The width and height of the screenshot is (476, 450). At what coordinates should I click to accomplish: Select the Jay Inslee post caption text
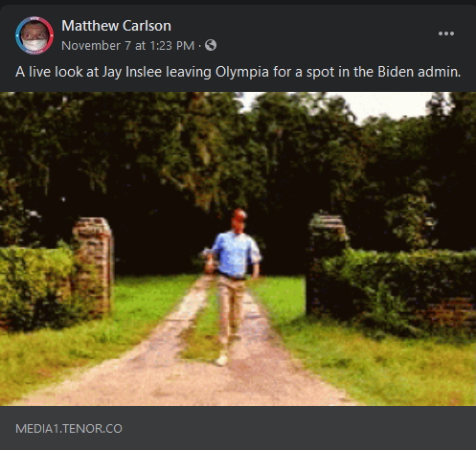click(238, 72)
